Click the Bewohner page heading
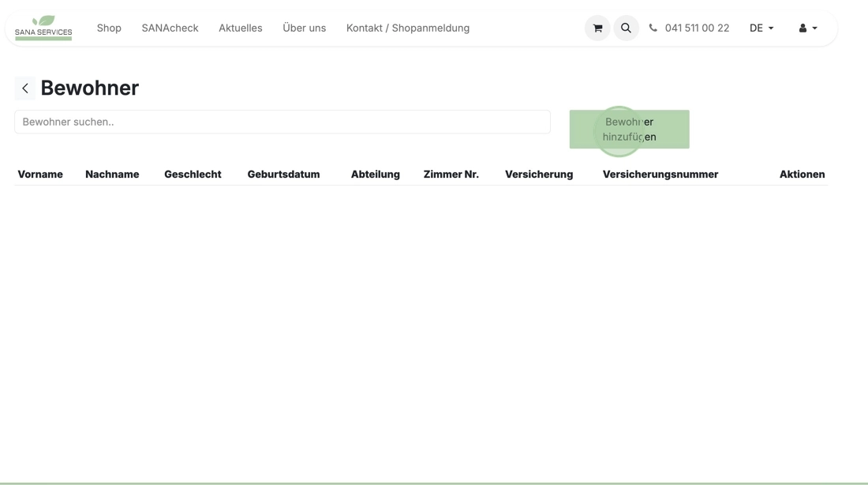The width and height of the screenshot is (868, 485). coord(90,88)
